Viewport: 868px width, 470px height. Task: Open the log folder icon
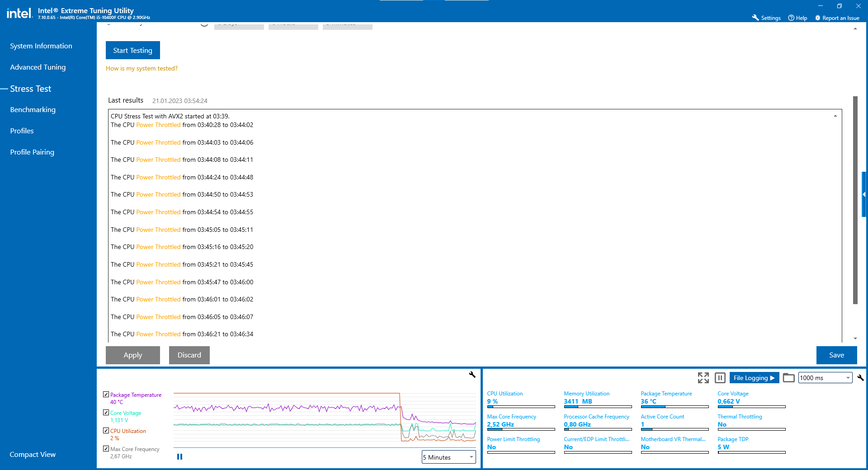click(x=788, y=377)
